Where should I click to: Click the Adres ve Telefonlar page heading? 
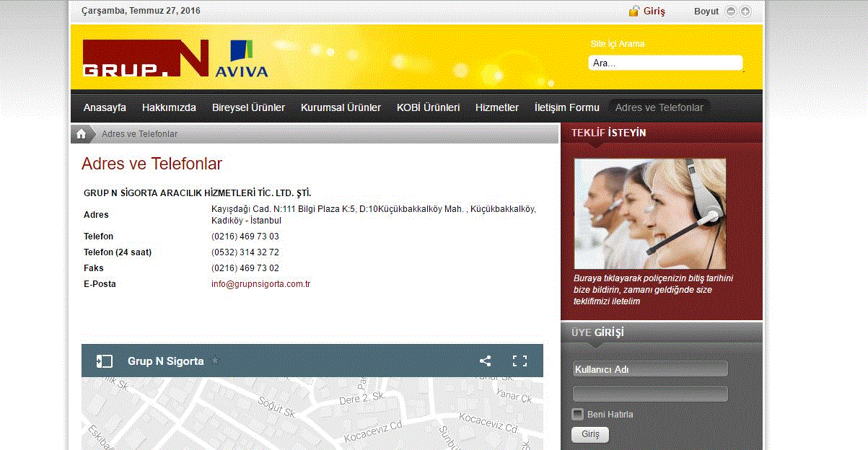tap(152, 164)
